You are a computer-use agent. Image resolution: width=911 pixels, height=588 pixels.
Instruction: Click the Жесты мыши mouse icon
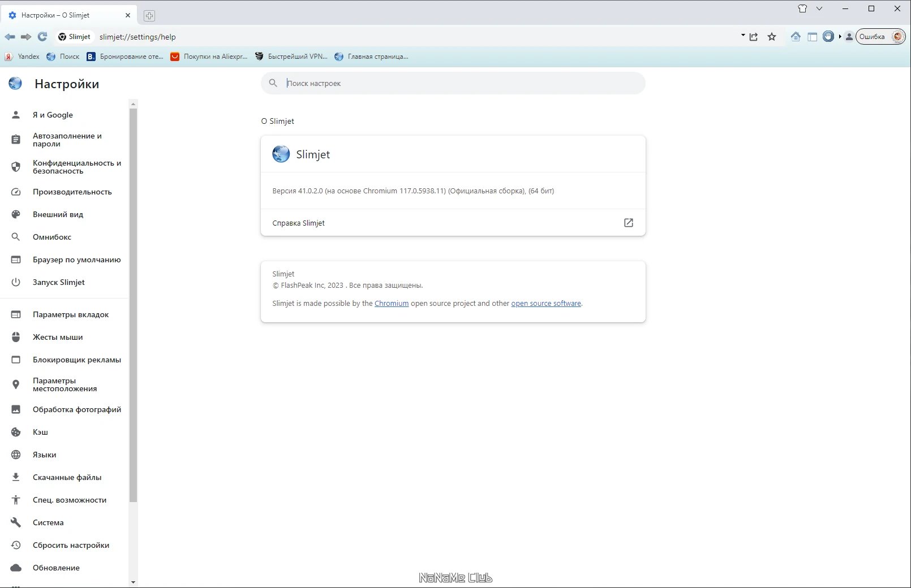(x=16, y=337)
